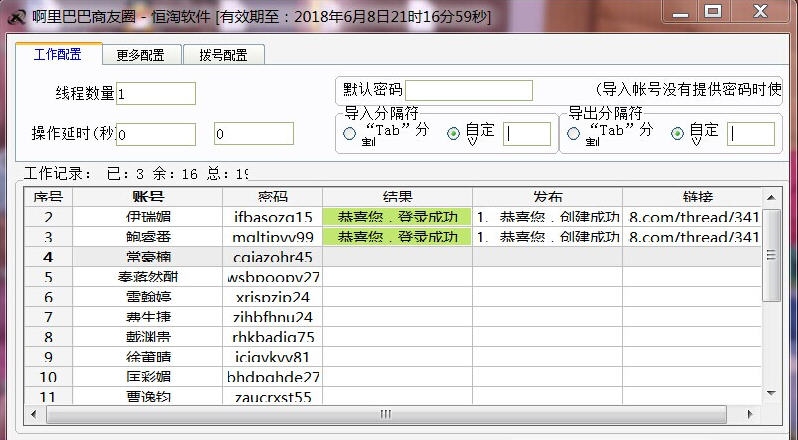Click row 2 创建成功 publish cell
Image resolution: width=798 pixels, height=440 pixels.
click(548, 217)
